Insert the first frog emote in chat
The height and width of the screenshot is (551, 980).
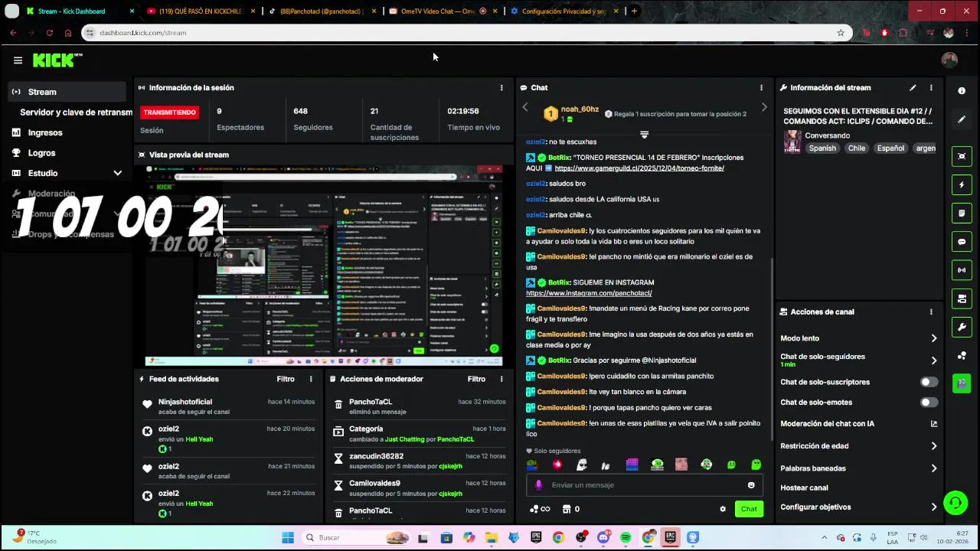coord(532,465)
